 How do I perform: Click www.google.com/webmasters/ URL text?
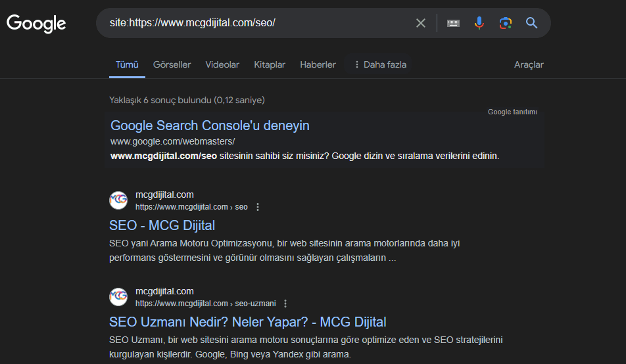click(172, 141)
